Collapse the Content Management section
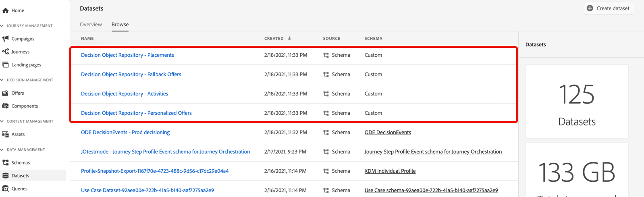This screenshot has width=644, height=197. point(2,121)
